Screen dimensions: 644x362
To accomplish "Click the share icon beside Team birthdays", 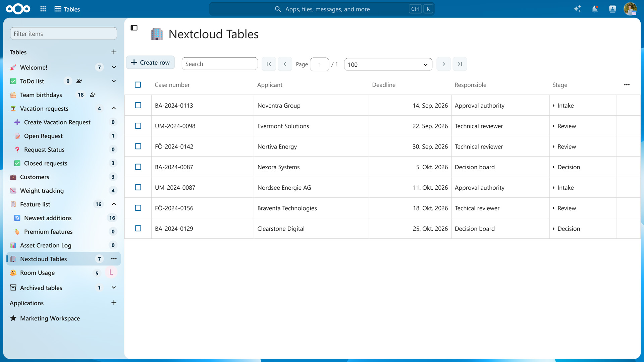I will click(93, 95).
